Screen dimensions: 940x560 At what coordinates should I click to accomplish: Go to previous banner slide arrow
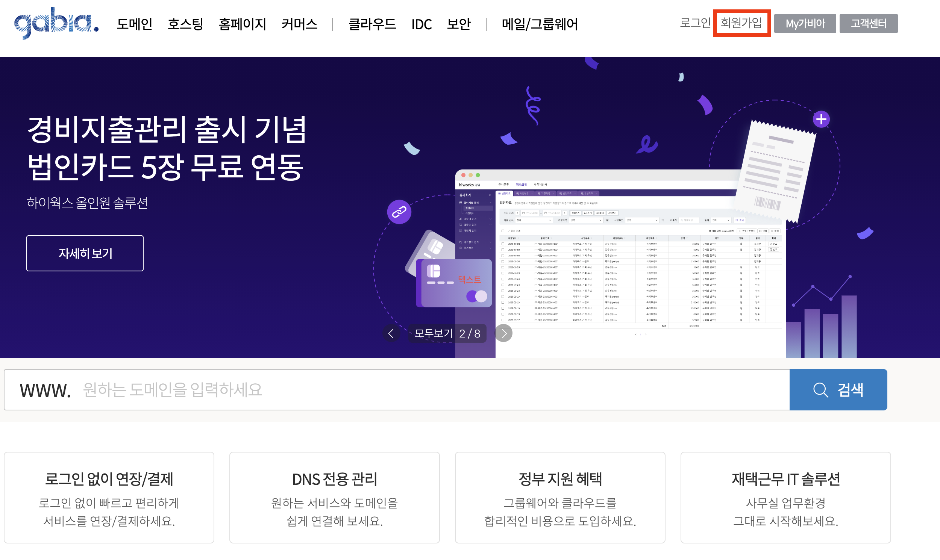[391, 333]
